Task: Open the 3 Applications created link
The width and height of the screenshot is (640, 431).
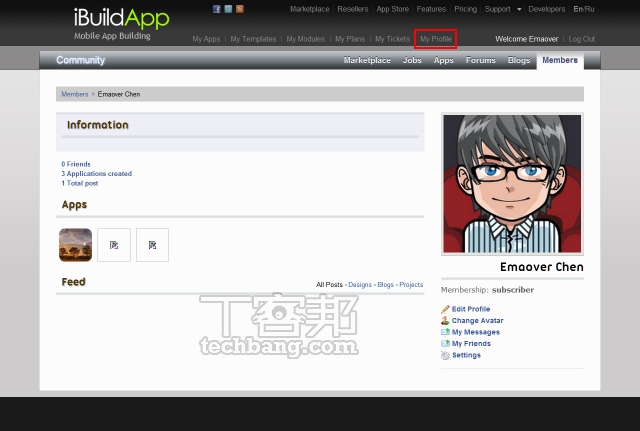Action: [96, 173]
